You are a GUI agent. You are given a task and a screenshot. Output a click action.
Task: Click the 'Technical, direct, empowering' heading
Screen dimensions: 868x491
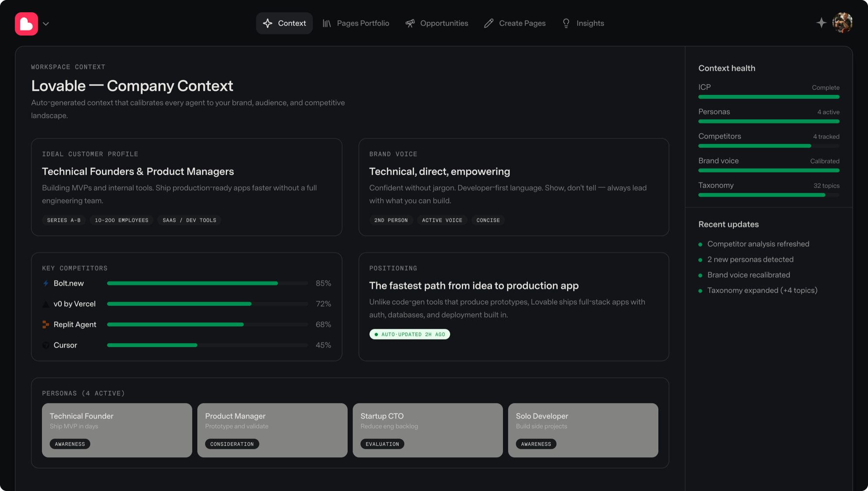point(440,172)
